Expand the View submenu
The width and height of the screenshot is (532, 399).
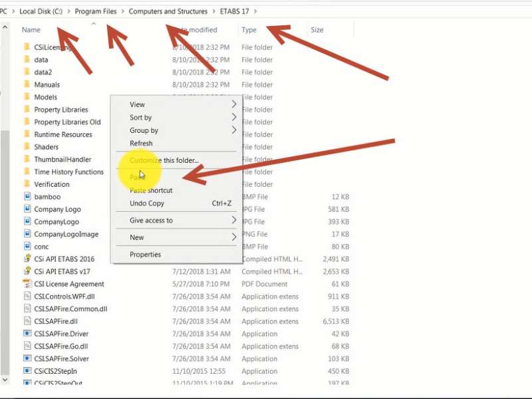point(137,104)
